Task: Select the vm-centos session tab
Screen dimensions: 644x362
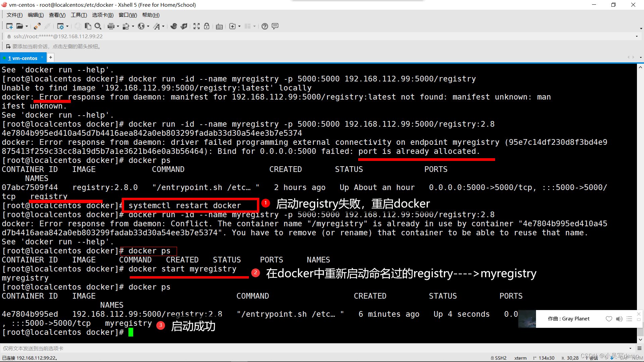Action: (23, 58)
